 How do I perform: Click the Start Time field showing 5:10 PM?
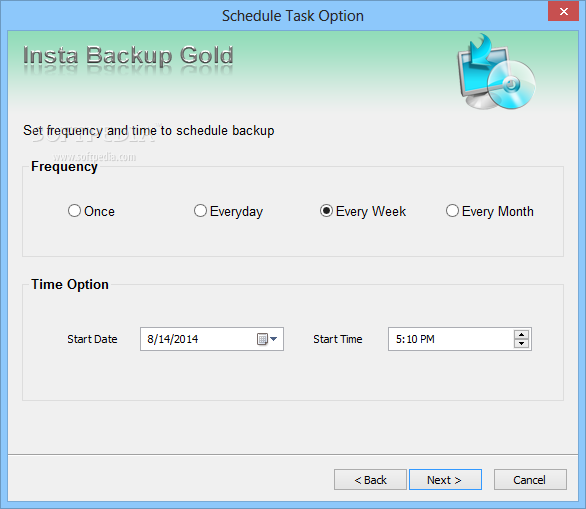tap(460, 339)
